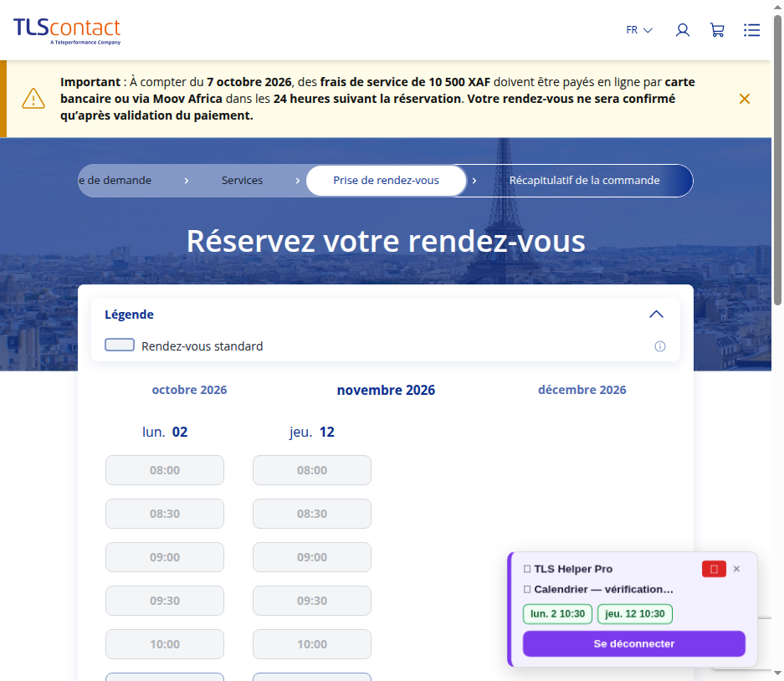784x681 pixels.
Task: Click the page vertical scrollbar
Action: click(x=777, y=160)
